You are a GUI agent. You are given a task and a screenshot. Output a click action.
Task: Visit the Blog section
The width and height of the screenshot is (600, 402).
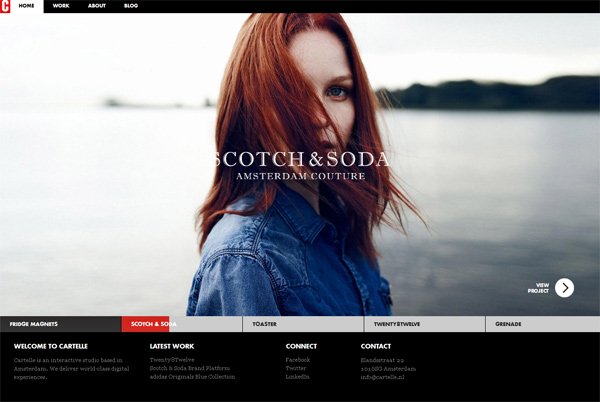coord(131,6)
